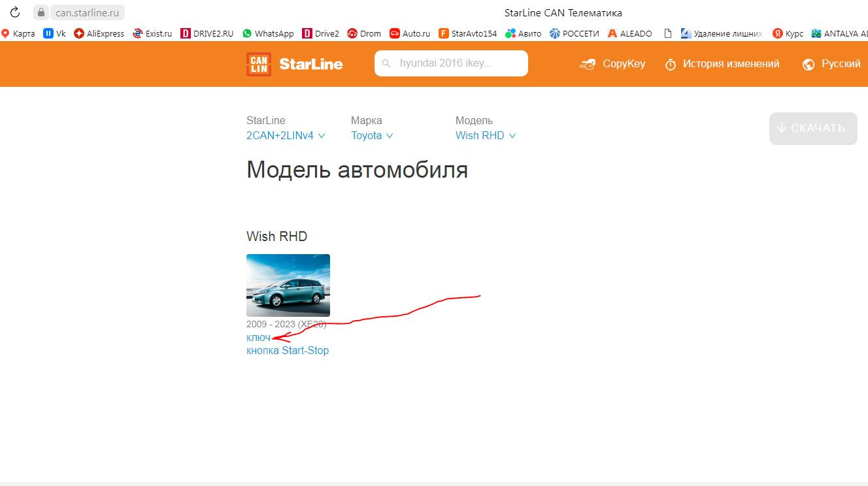Open the Drom bookmark

364,33
